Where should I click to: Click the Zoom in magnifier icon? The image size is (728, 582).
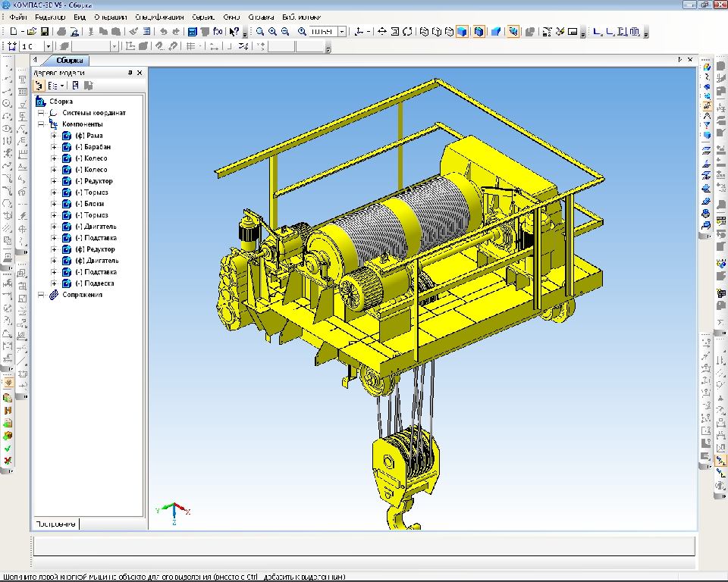tap(272, 32)
